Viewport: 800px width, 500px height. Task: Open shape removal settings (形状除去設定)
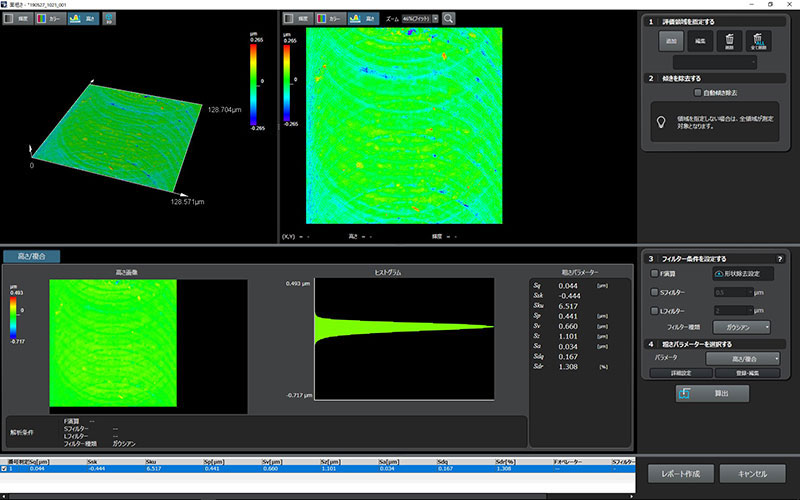tap(741, 273)
